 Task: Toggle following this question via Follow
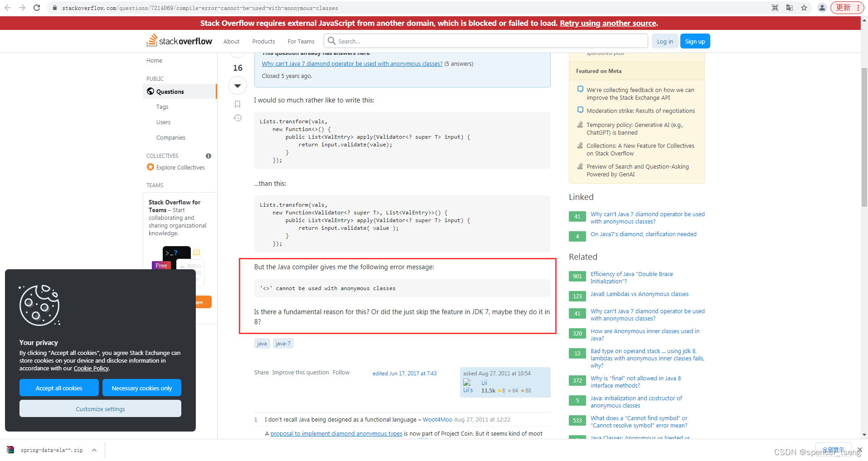click(341, 372)
